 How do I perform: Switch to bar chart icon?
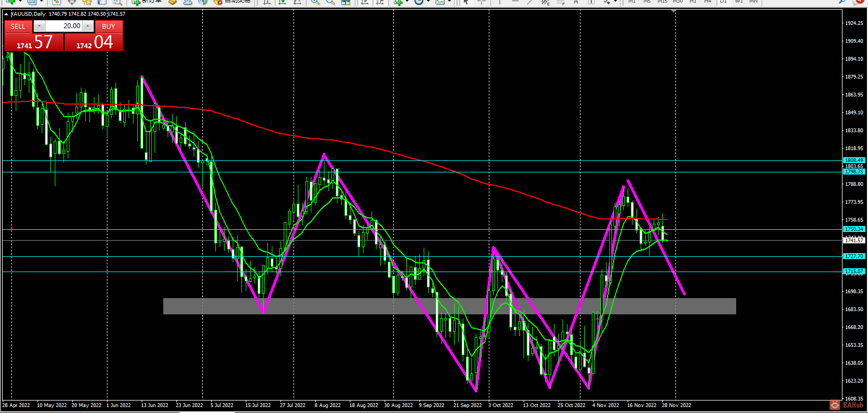point(267,2)
